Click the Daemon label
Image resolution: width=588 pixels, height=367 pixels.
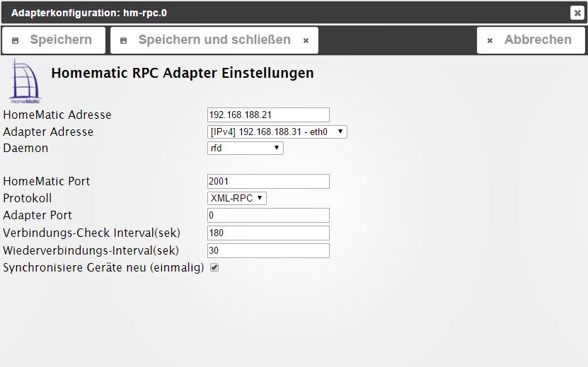[25, 148]
